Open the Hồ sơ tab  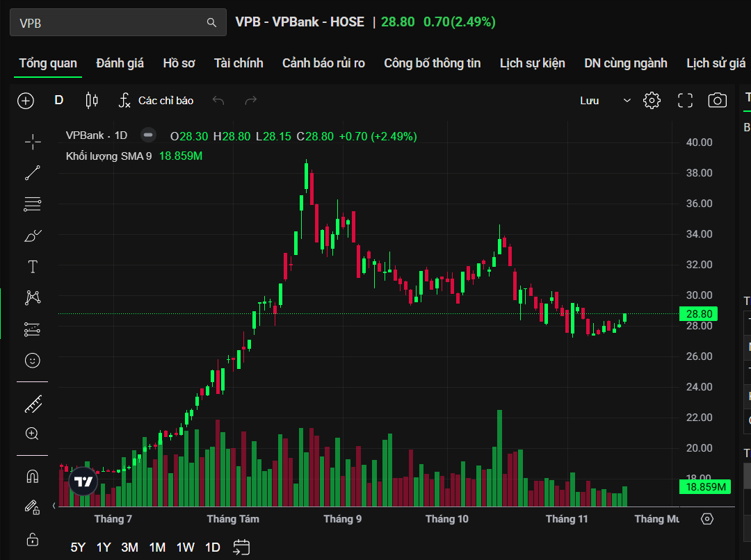(x=179, y=63)
